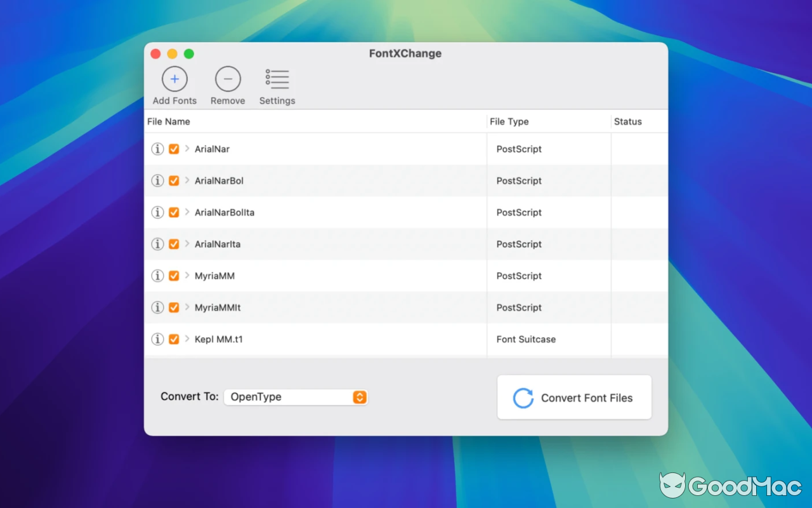Disable the Kepl MM.t1 font selection

click(x=173, y=339)
